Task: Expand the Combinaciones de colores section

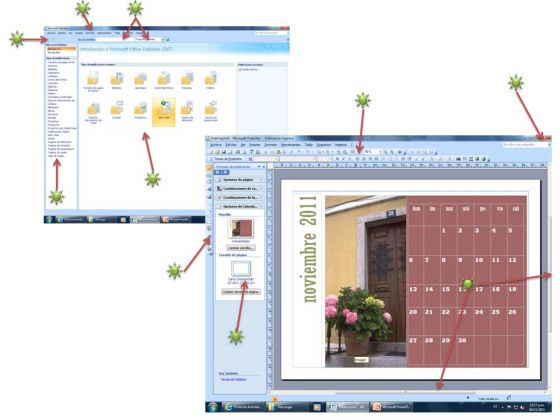Action: [240, 189]
